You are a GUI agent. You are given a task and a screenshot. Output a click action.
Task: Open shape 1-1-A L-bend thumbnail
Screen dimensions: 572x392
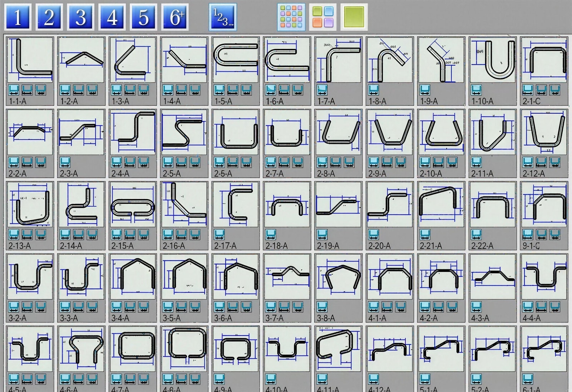click(30, 60)
